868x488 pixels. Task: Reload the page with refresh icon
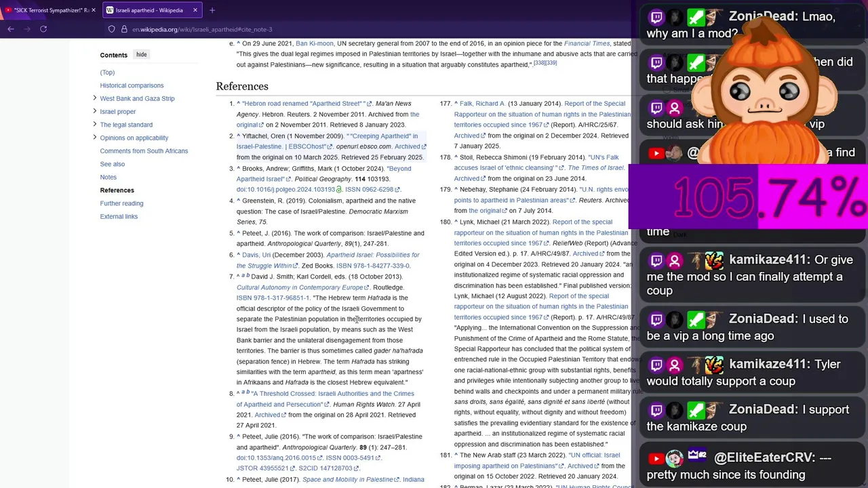(43, 29)
